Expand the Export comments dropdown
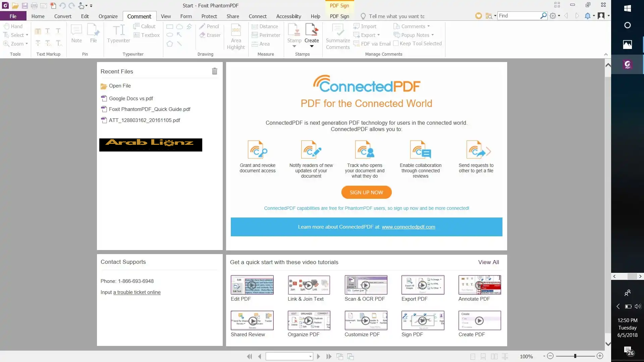644x362 pixels. click(x=378, y=35)
